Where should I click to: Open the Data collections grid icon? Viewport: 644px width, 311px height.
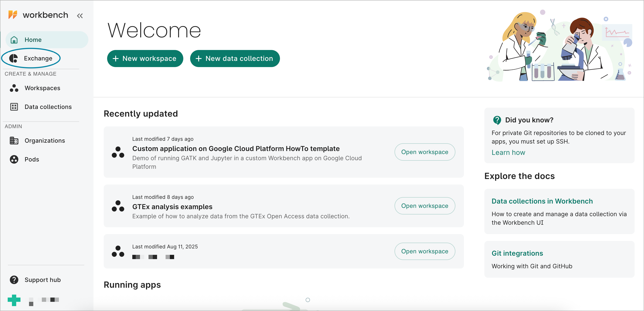(x=14, y=107)
